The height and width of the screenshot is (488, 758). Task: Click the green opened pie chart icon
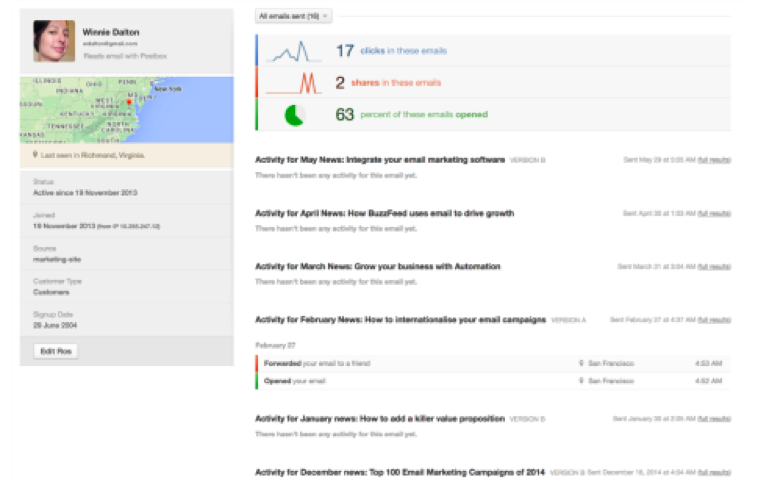point(295,115)
